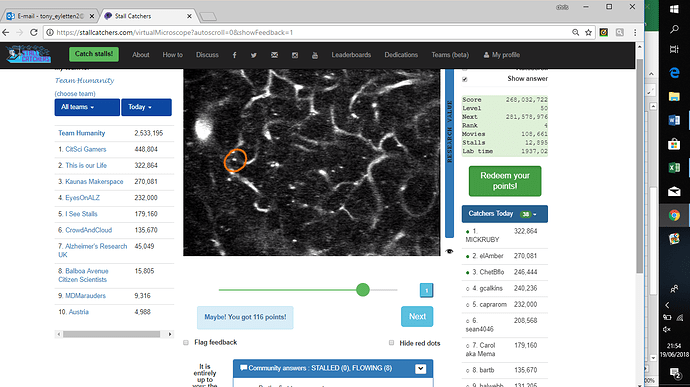
Task: Click the blue Research Value bar
Action: (449, 153)
